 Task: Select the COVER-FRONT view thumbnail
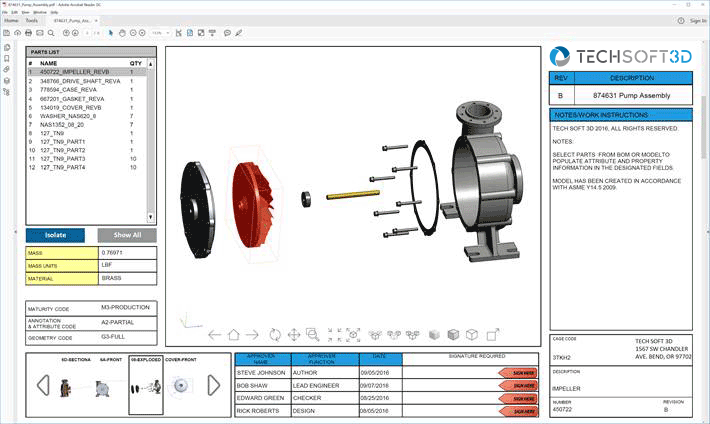click(x=182, y=385)
